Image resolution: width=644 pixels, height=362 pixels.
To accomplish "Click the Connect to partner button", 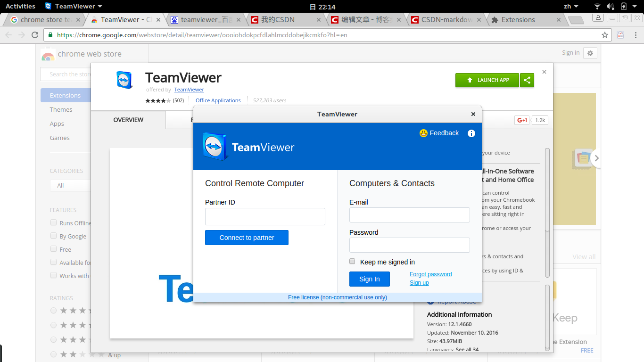I will (247, 238).
